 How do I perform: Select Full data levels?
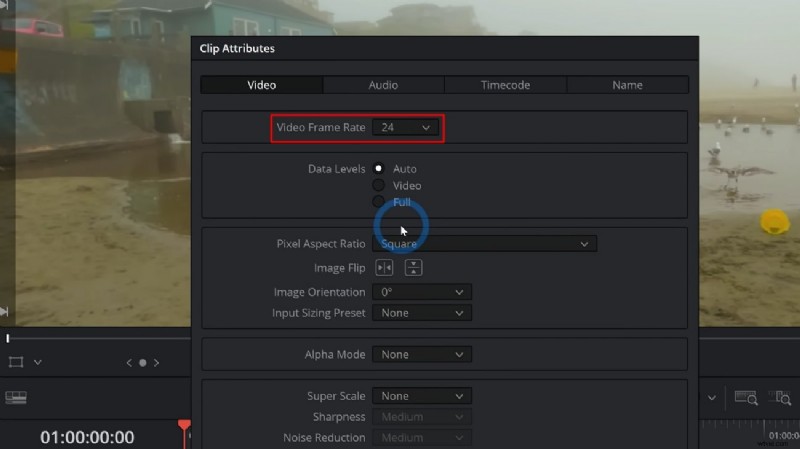(x=379, y=202)
